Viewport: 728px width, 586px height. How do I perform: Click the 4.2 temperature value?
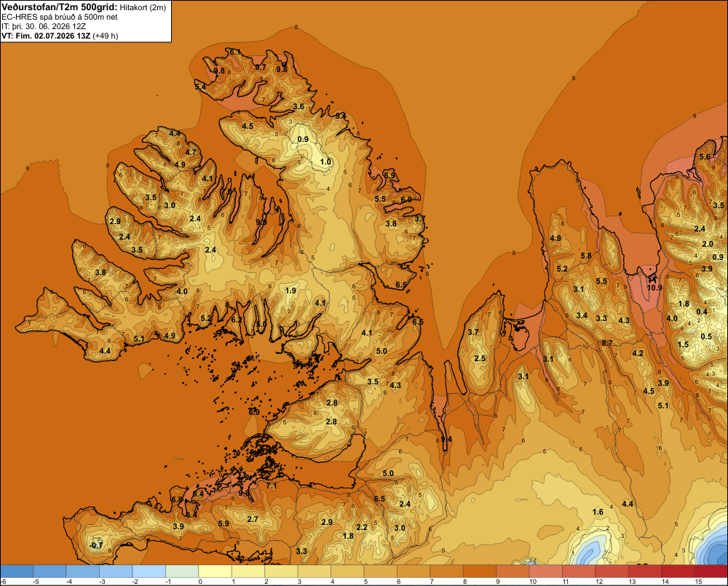click(638, 353)
